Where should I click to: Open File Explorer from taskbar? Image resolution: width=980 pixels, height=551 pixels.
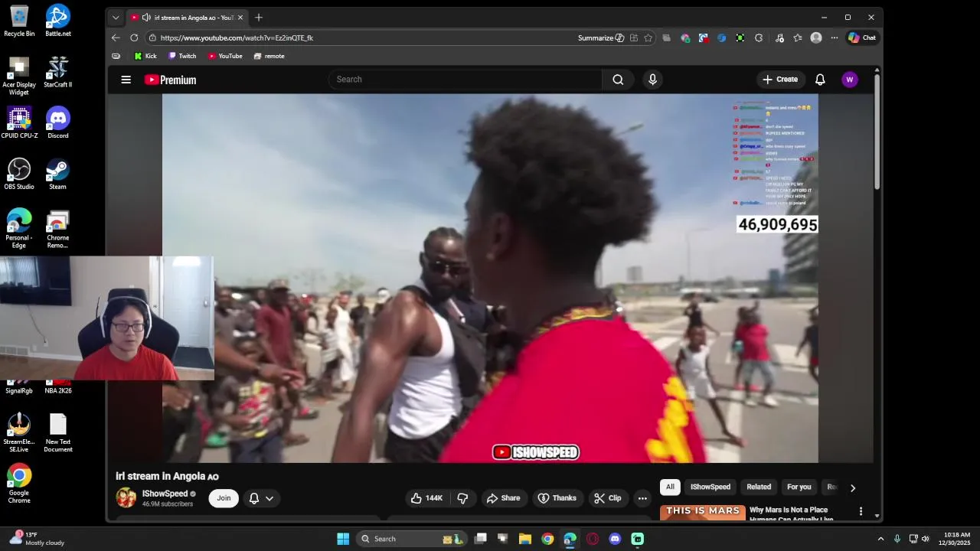point(525,539)
